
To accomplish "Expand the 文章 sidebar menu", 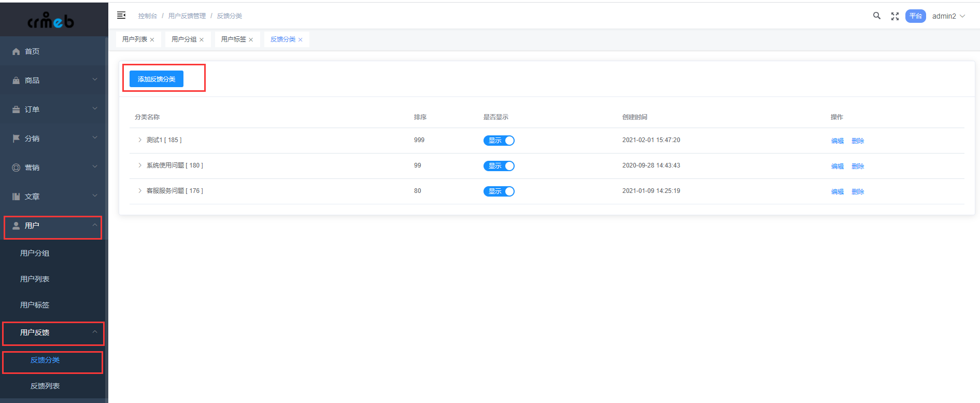I will (95, 196).
